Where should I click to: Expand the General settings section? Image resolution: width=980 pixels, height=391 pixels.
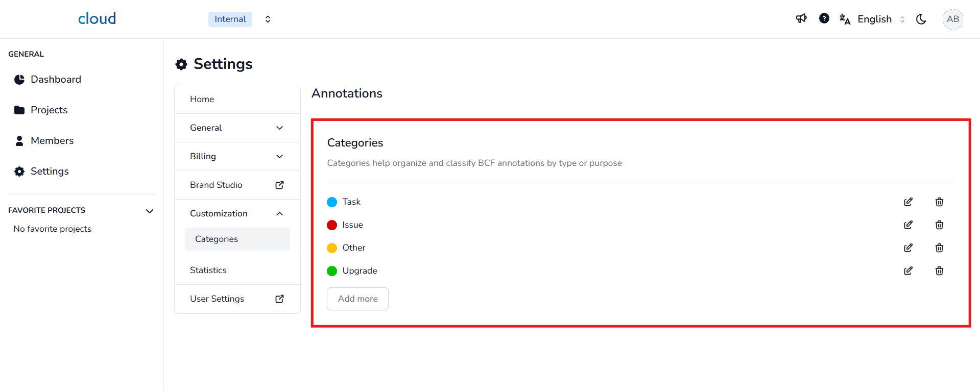tap(279, 128)
